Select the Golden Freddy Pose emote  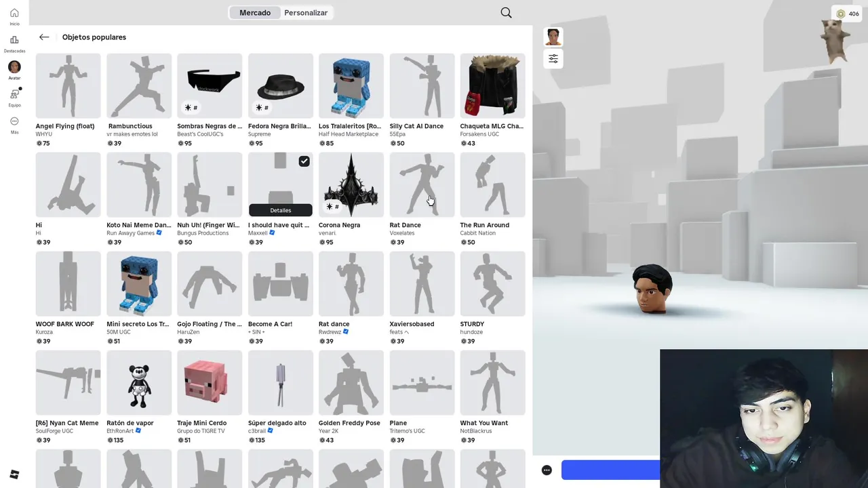click(x=351, y=383)
